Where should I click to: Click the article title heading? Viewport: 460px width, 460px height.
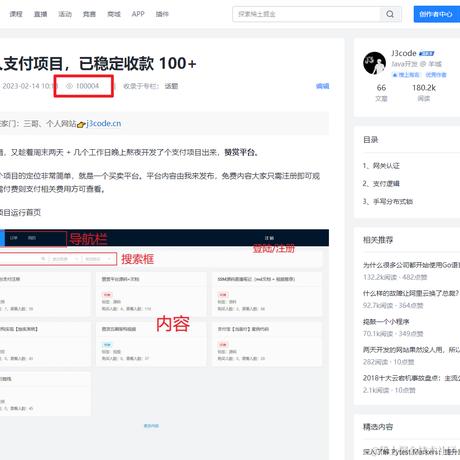98,63
